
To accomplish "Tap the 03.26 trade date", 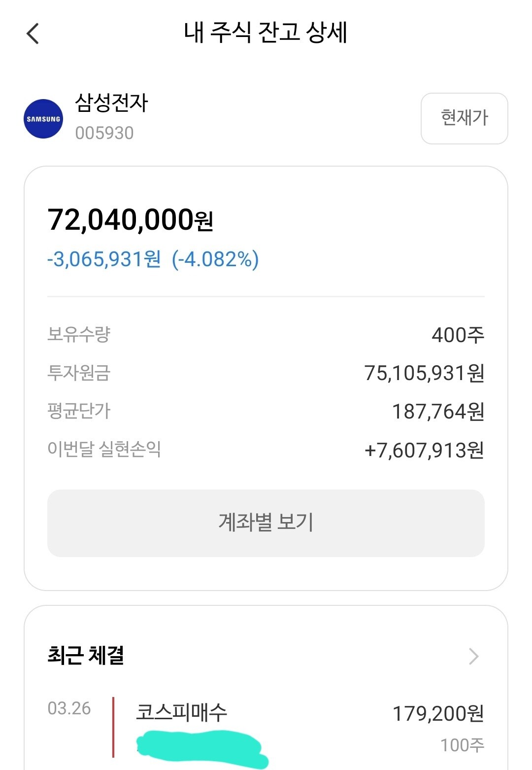I will 69,708.
